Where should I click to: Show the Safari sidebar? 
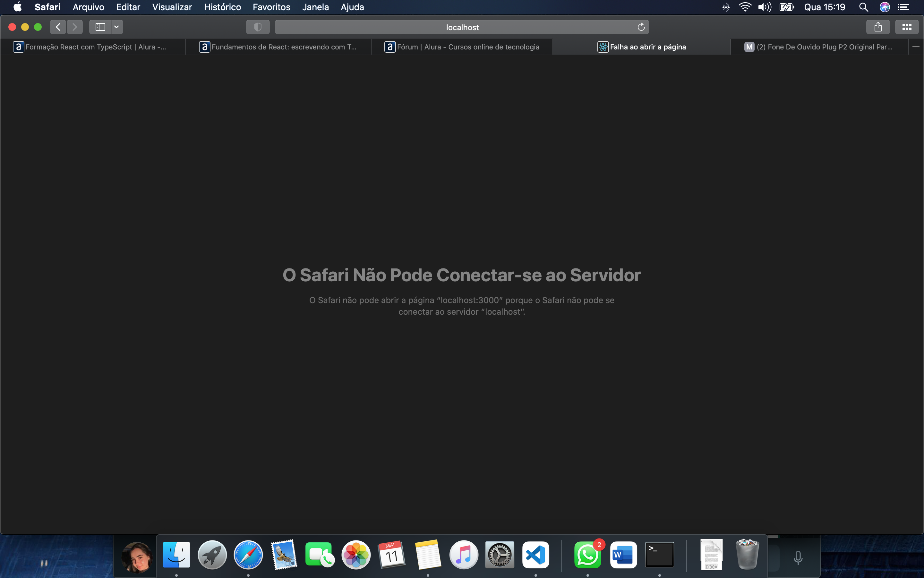coord(100,27)
